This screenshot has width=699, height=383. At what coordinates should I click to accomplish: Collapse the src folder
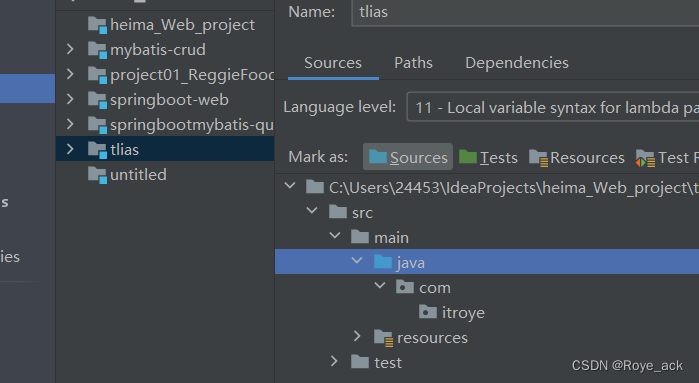(x=312, y=210)
